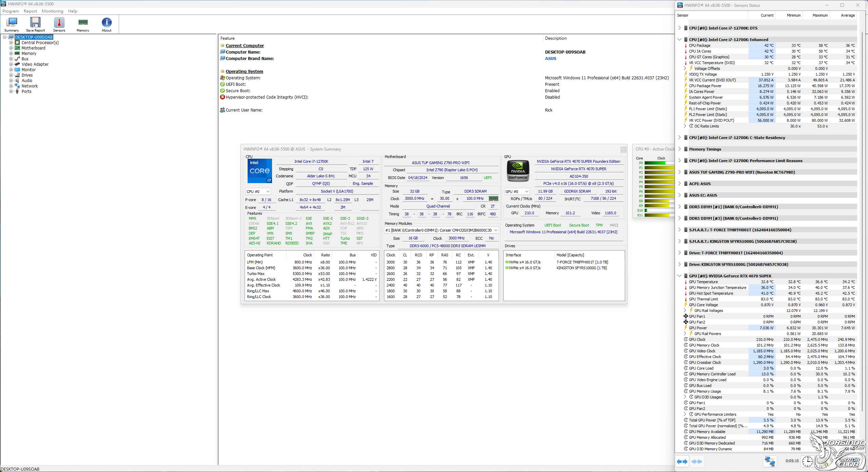
Task: Click the GPU Fan1 RPM fan icon
Action: pos(686,316)
